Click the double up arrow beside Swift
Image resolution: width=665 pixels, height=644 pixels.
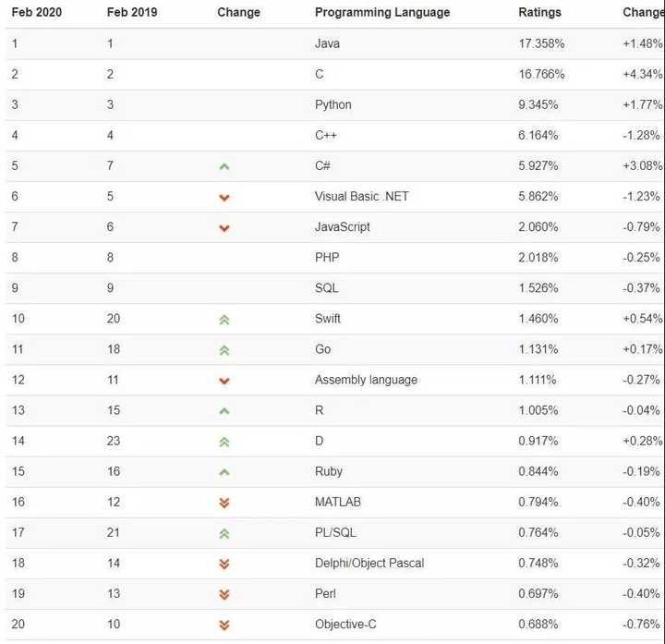coord(224,320)
